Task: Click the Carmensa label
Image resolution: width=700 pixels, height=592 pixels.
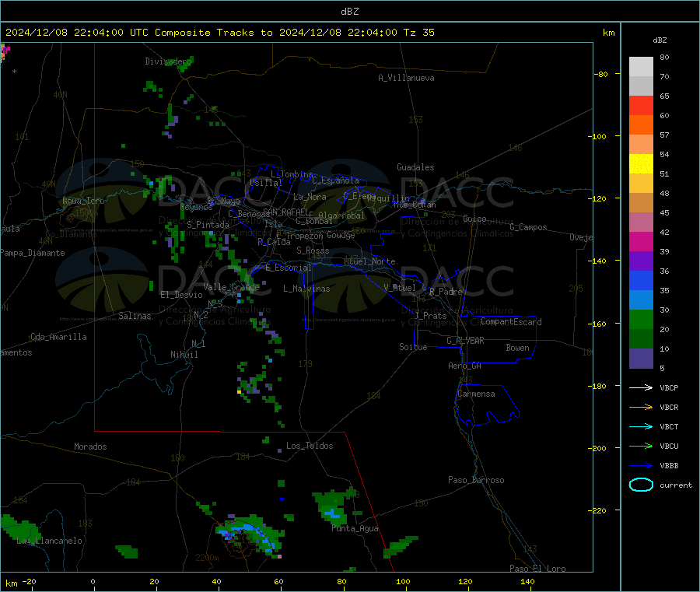Action: tap(476, 394)
